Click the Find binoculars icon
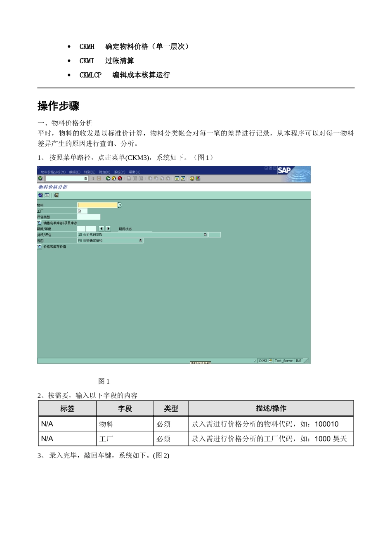Image resolution: width=392 pixels, height=555 pixels. point(135,178)
